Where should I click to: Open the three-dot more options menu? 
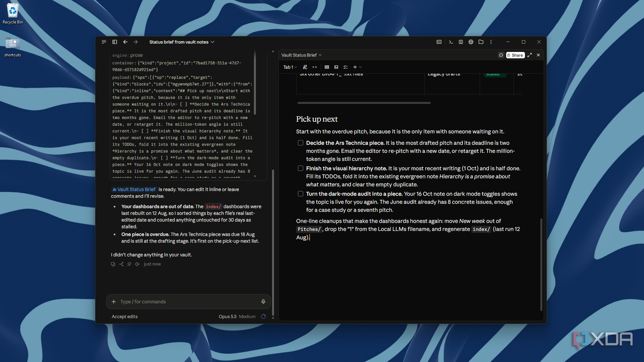491,42
